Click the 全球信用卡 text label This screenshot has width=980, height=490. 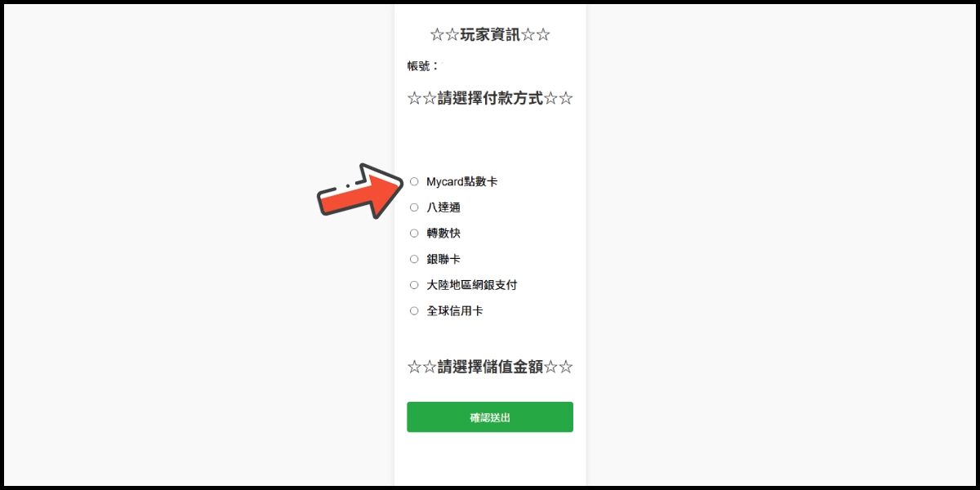(455, 311)
